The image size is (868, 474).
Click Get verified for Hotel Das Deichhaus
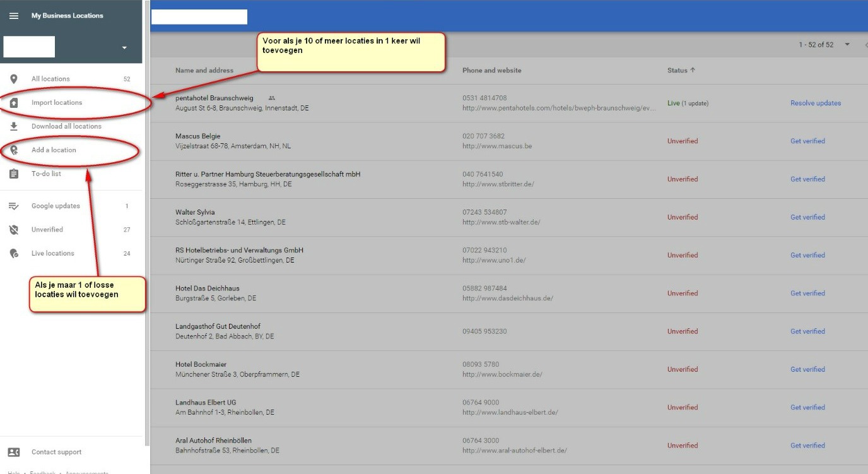point(807,293)
